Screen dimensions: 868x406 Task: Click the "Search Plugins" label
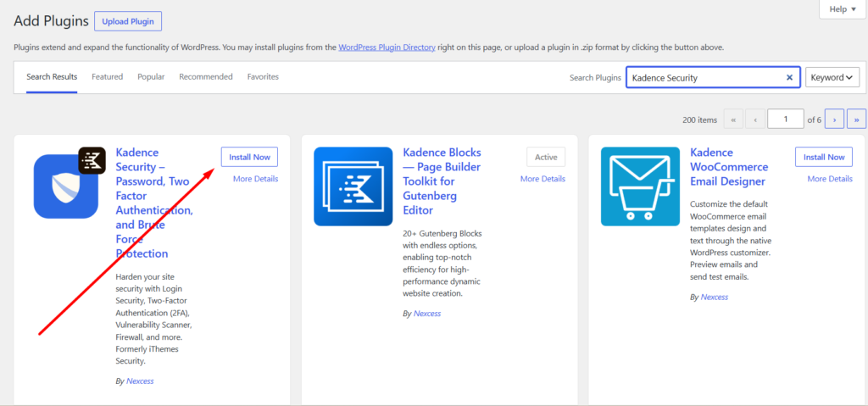595,77
